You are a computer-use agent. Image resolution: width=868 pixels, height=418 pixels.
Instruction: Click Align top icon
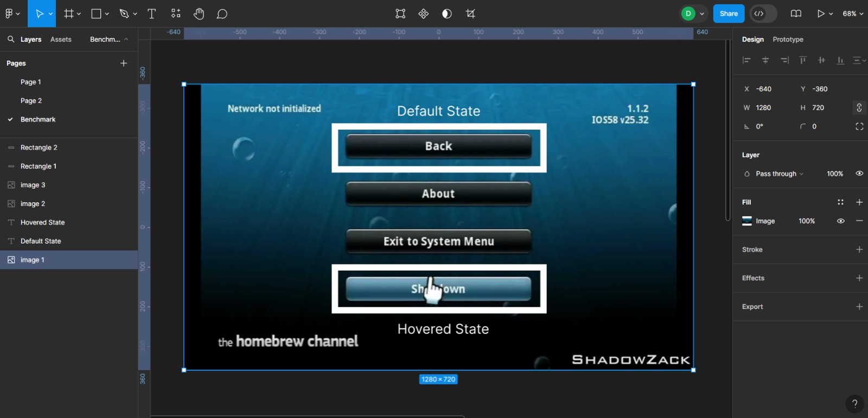tap(803, 60)
